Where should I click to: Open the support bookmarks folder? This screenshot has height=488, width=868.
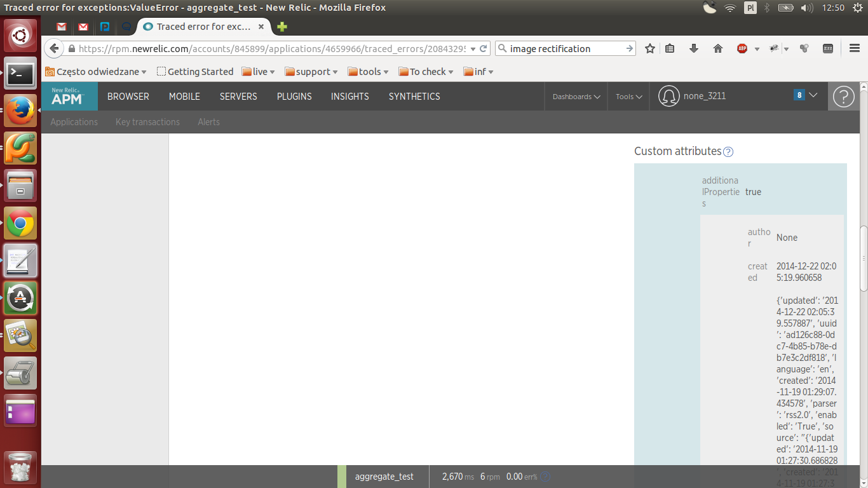[311, 72]
